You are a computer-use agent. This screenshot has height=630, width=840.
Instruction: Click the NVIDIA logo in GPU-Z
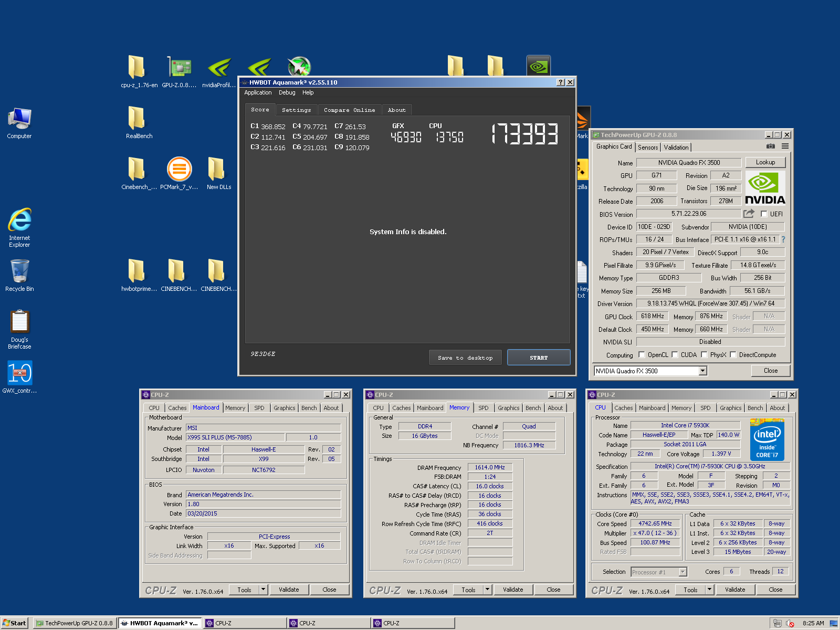click(x=765, y=188)
